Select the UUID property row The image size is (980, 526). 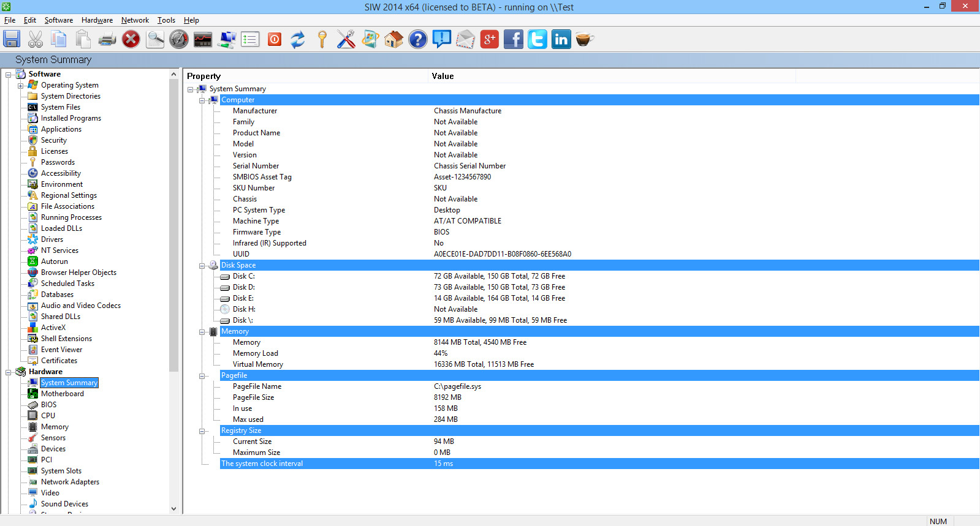click(599, 254)
